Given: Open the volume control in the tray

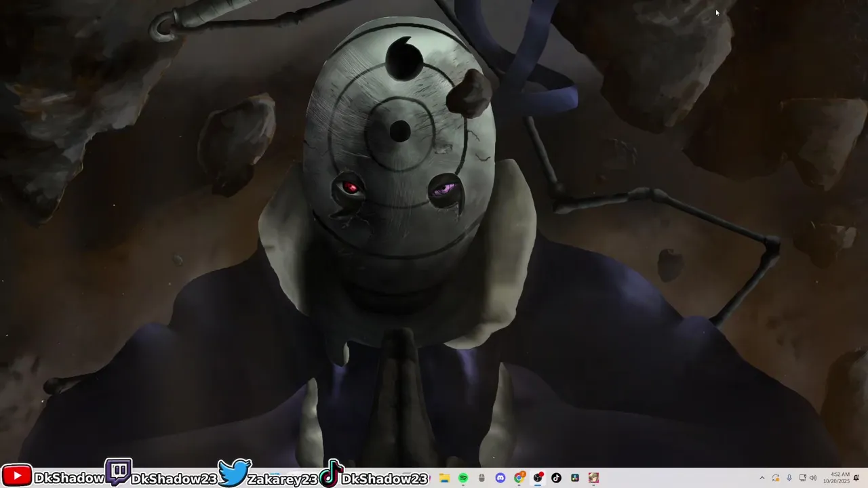Looking at the screenshot, I should pyautogui.click(x=813, y=479).
